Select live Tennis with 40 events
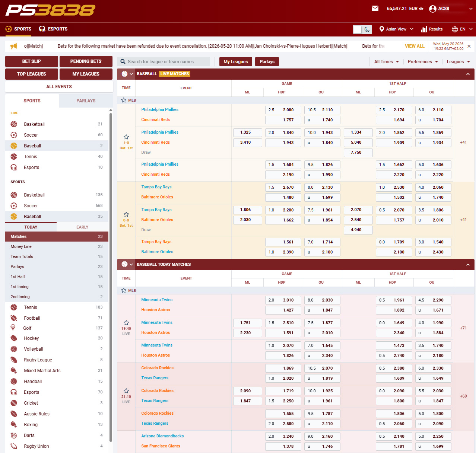The height and width of the screenshot is (453, 476). (57, 157)
